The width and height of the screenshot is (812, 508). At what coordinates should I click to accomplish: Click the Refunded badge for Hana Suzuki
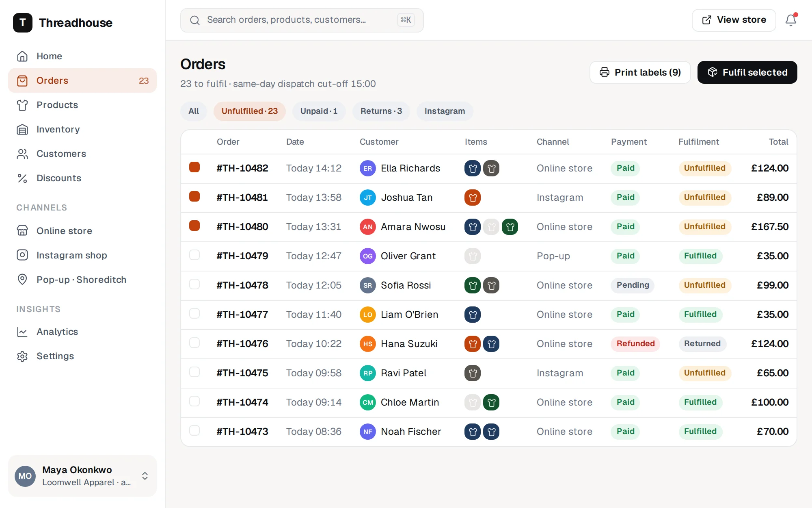pos(635,344)
